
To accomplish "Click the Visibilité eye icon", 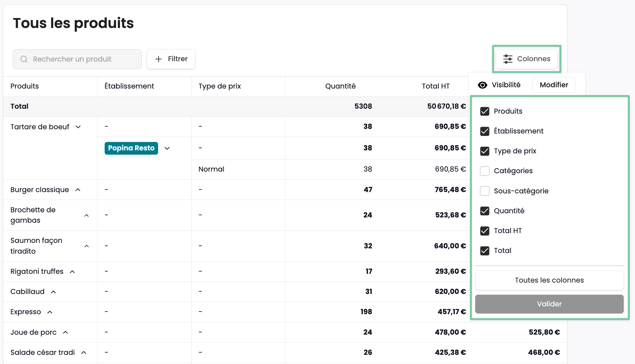I will (x=482, y=85).
